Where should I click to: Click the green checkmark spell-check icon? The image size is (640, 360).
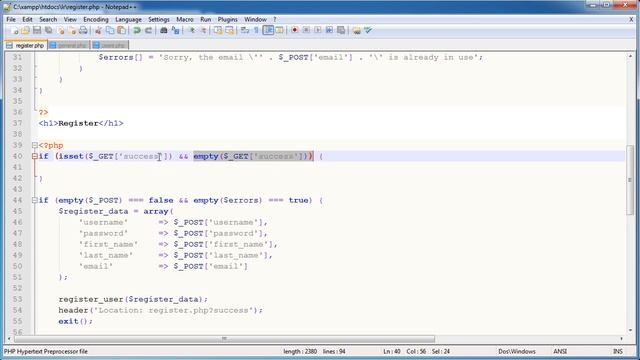click(x=368, y=31)
